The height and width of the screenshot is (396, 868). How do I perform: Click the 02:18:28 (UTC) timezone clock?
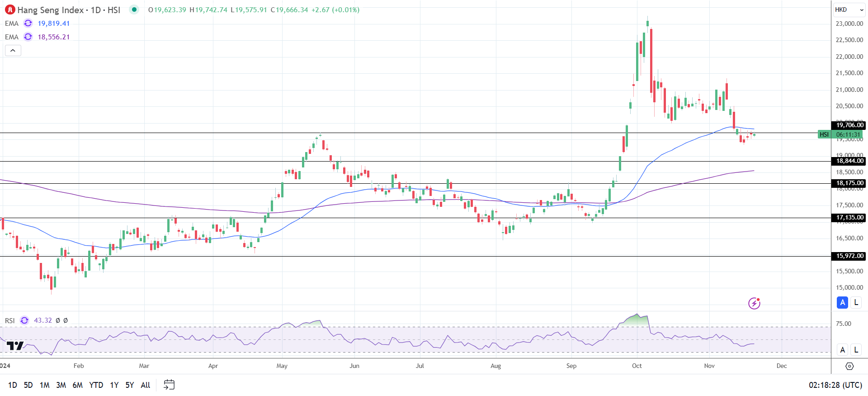(835, 385)
